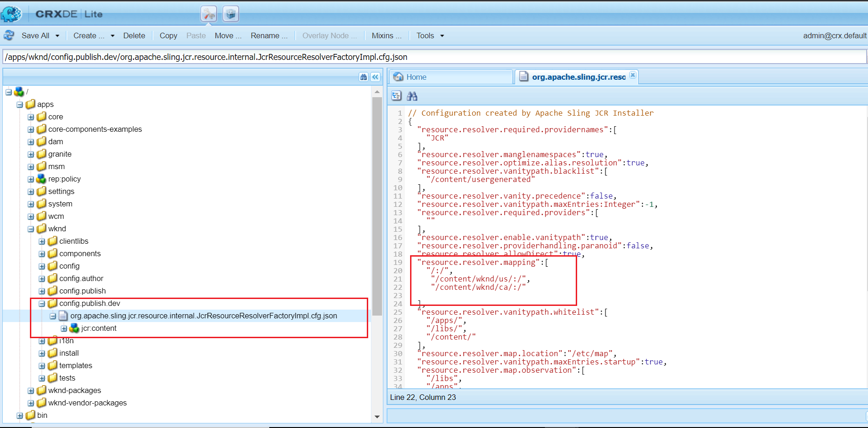Select the JcrResourceResolverFactoryImpl.cfg.json node
This screenshot has width=868, height=428.
pos(203,316)
